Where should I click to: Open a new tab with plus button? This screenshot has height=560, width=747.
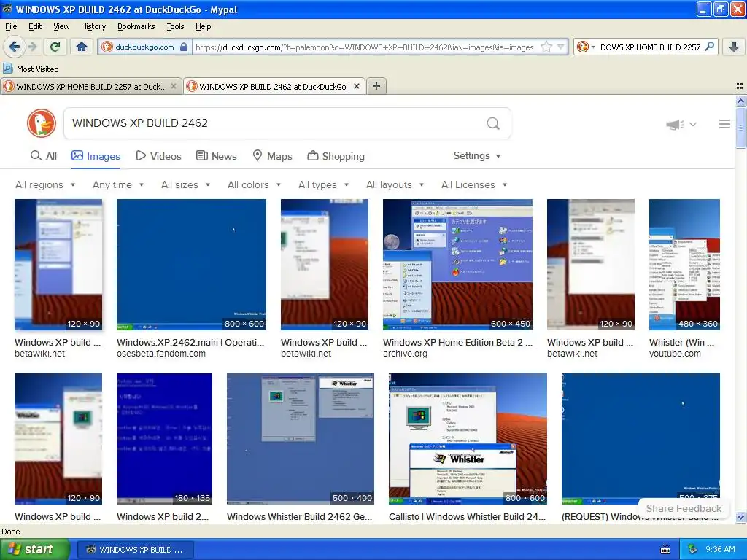[376, 86]
